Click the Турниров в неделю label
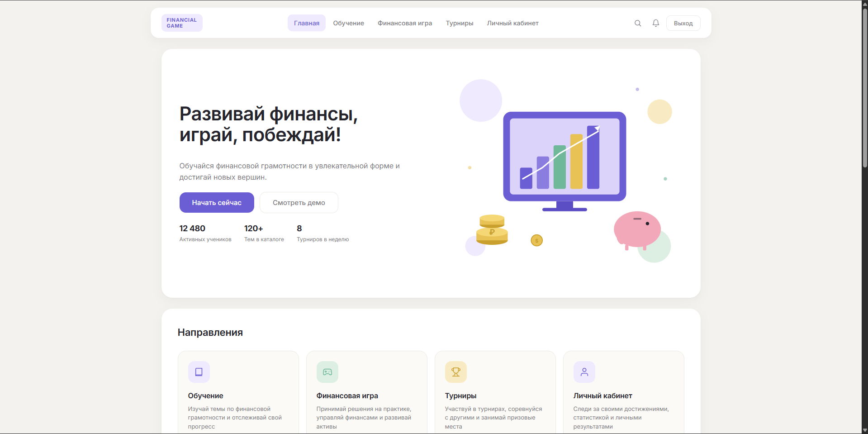Viewport: 868px width, 434px height. [x=323, y=239]
